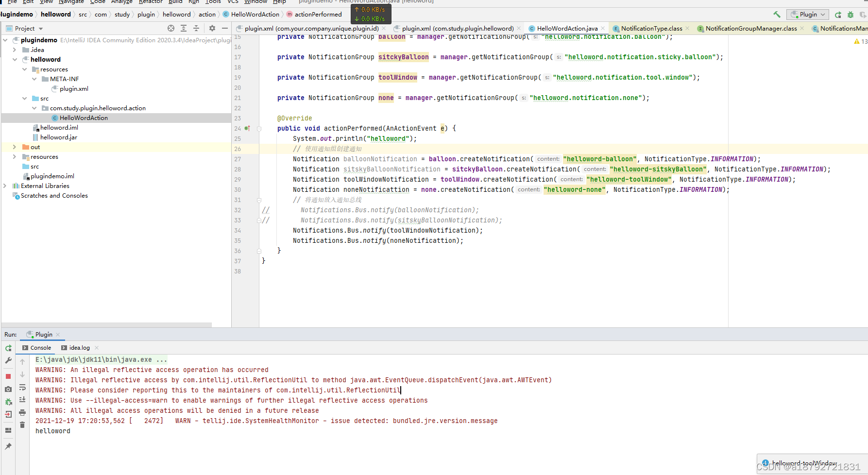Close the idea.log tab
The image size is (868, 475).
[97, 348]
